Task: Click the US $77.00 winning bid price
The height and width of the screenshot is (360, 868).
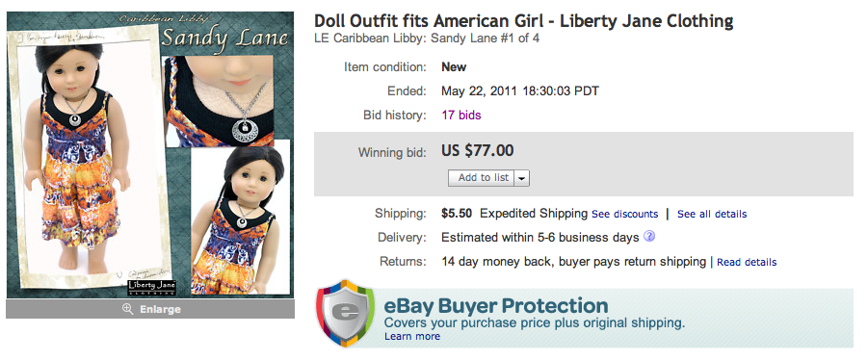Action: [477, 150]
